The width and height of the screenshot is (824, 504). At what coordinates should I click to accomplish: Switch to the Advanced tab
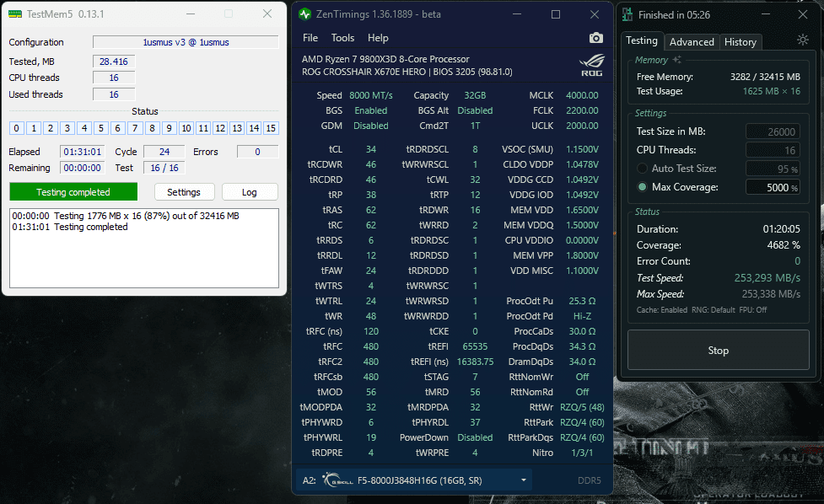pos(692,42)
